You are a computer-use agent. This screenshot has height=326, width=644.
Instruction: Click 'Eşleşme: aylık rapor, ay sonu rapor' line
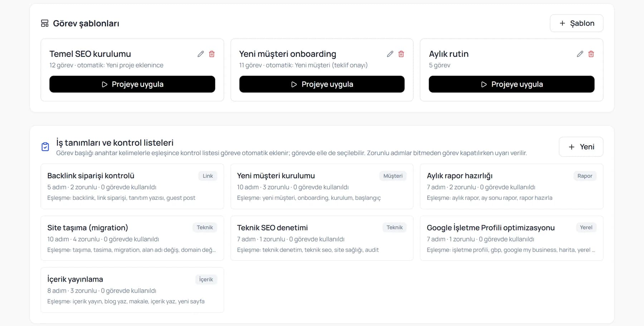pyautogui.click(x=489, y=198)
